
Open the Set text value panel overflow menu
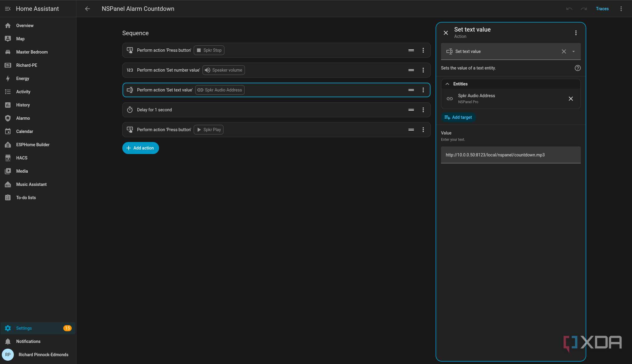pyautogui.click(x=576, y=33)
